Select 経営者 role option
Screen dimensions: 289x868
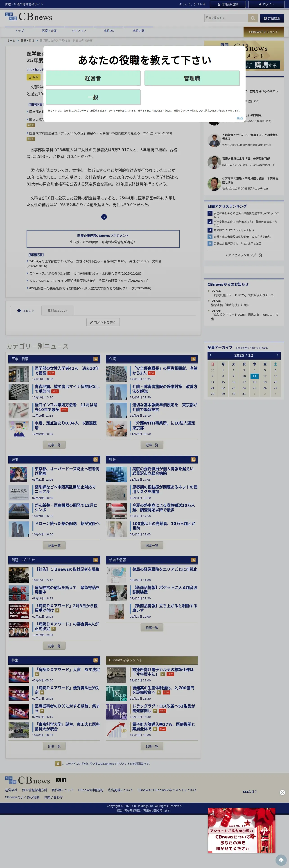coord(93,78)
